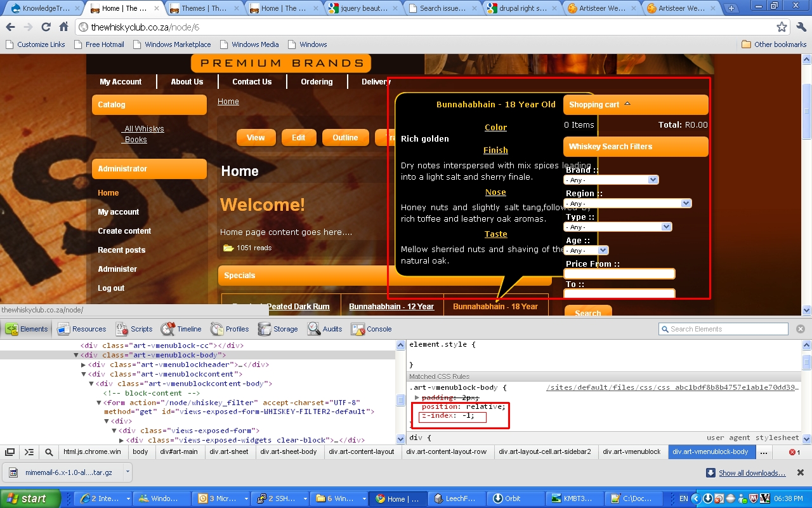
Task: Open the Contact Us menu item
Action: tap(252, 82)
